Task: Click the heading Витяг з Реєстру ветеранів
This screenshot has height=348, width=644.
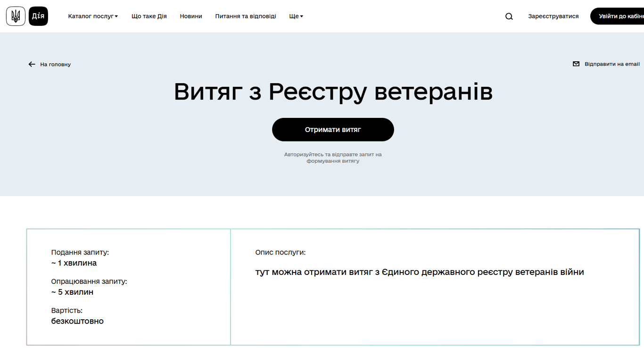Action: coord(333,91)
